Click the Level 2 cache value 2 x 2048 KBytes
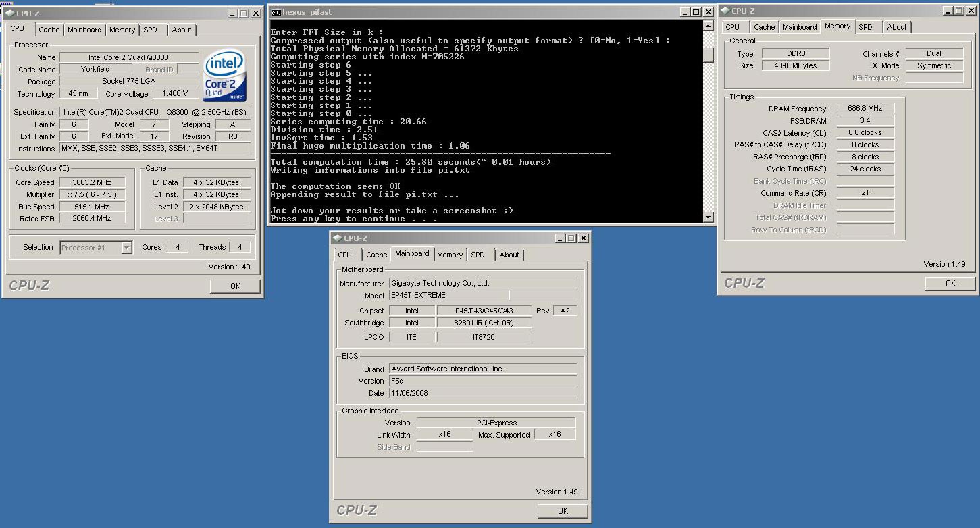 216,207
